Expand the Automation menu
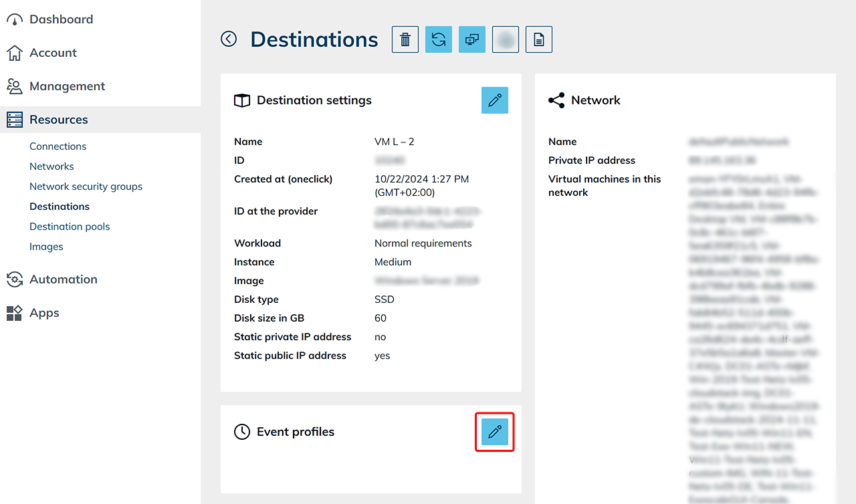 pos(64,279)
